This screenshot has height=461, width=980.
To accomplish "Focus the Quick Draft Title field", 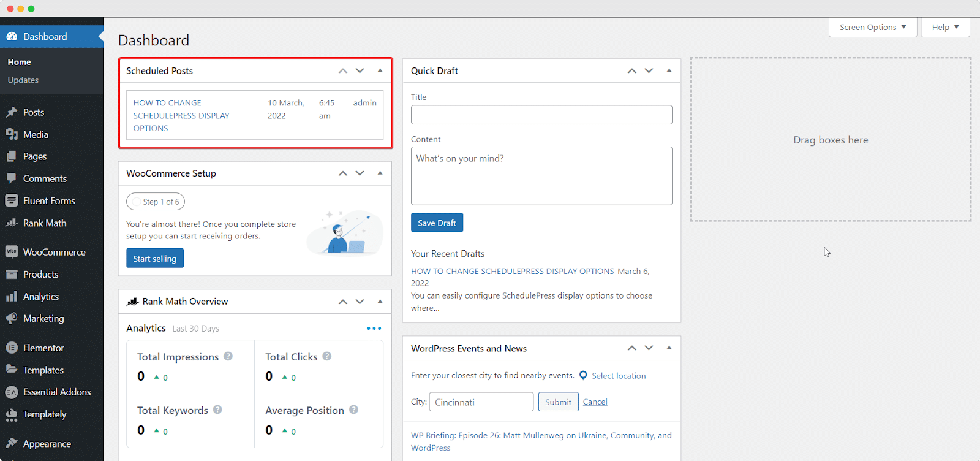I will [541, 115].
